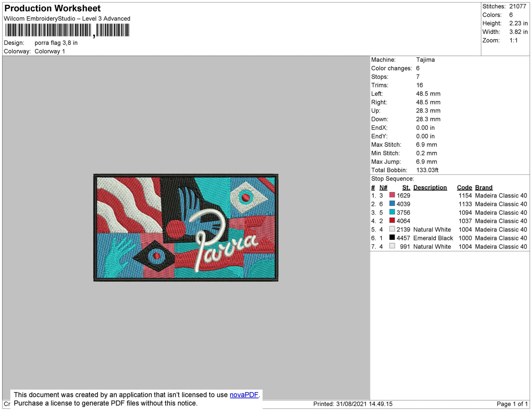Click the 'Stop Sequence:' label
This screenshot has width=532, height=411.
pyautogui.click(x=392, y=178)
